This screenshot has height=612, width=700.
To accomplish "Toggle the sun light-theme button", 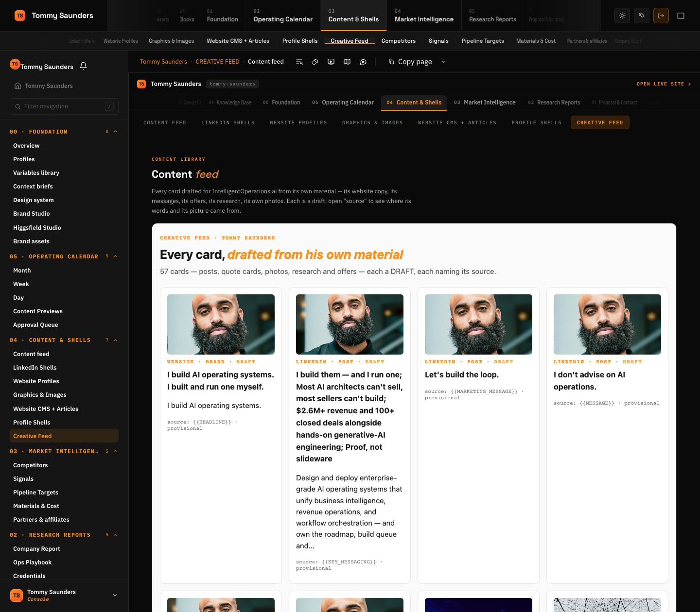I will [x=622, y=16].
